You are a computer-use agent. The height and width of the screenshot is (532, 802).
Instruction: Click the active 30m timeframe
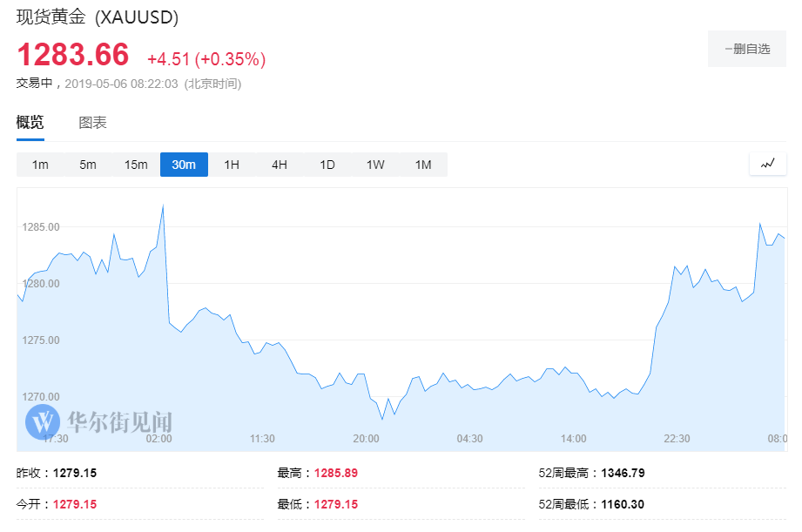pyautogui.click(x=184, y=164)
